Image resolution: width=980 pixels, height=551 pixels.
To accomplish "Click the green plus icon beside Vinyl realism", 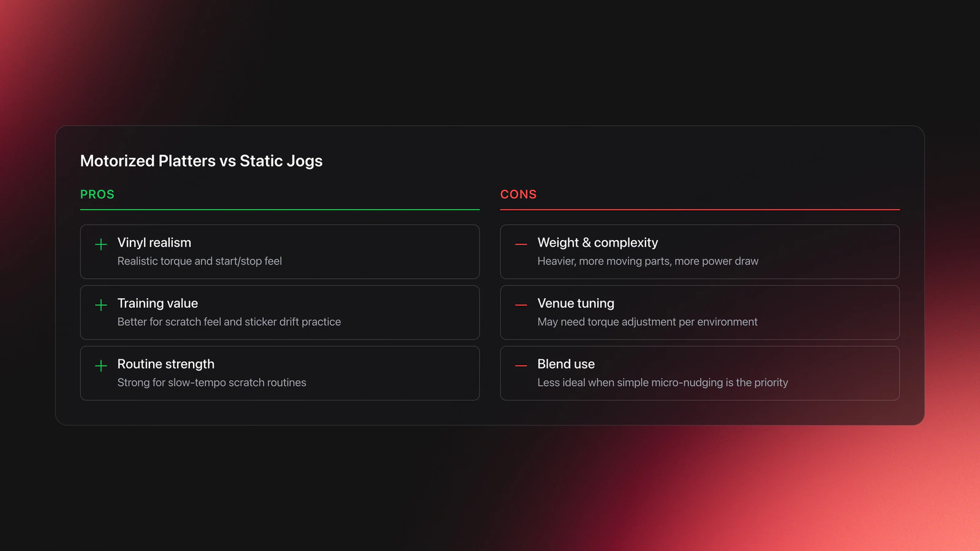I will [x=101, y=244].
